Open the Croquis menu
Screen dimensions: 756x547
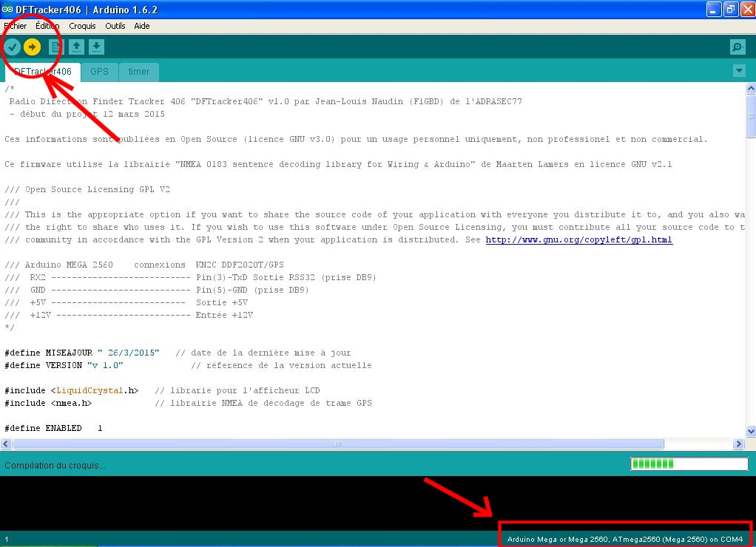[82, 26]
